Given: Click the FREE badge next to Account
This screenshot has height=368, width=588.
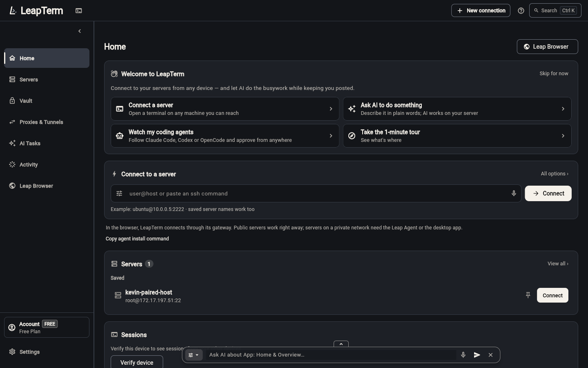Looking at the screenshot, I should (x=50, y=324).
